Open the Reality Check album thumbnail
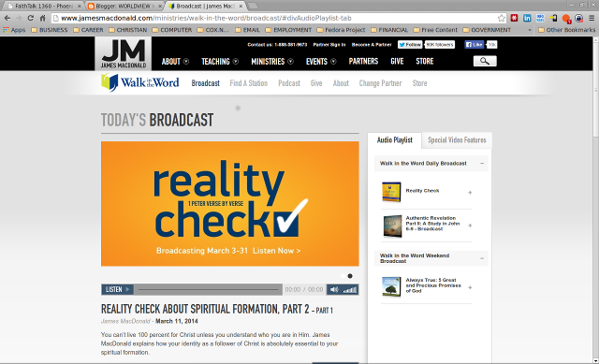 click(x=391, y=192)
